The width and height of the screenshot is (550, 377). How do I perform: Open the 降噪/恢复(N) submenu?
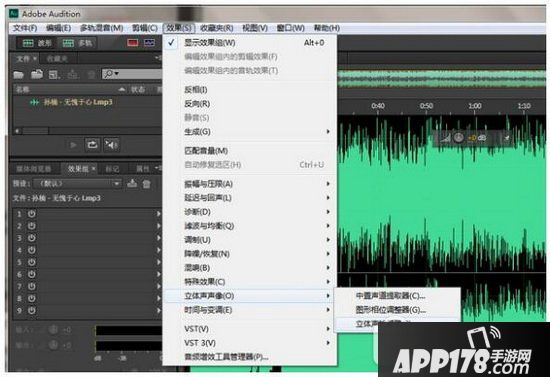tap(250, 254)
